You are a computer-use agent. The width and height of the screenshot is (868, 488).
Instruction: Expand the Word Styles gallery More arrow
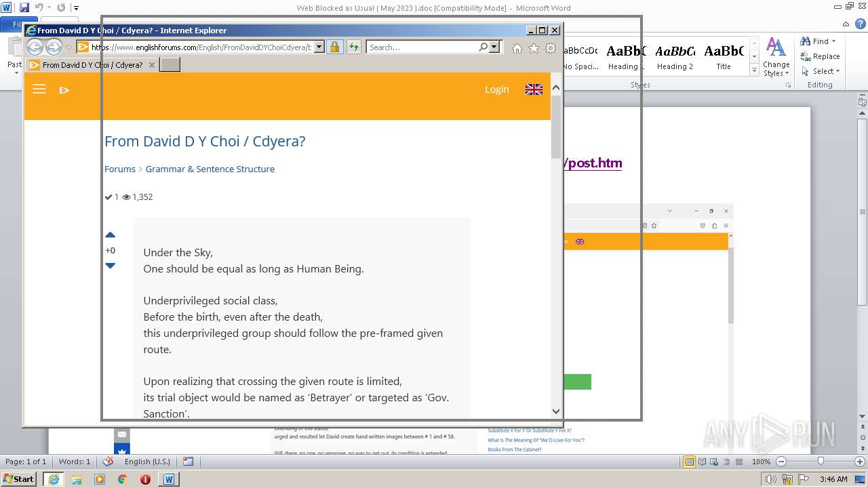pos(754,70)
